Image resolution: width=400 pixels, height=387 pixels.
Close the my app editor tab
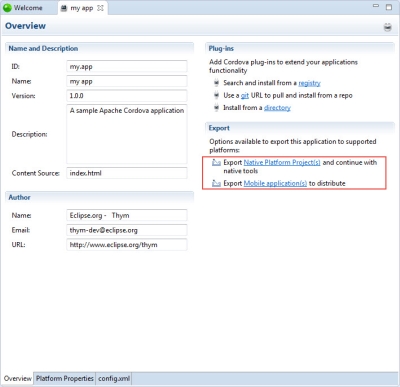click(x=100, y=8)
